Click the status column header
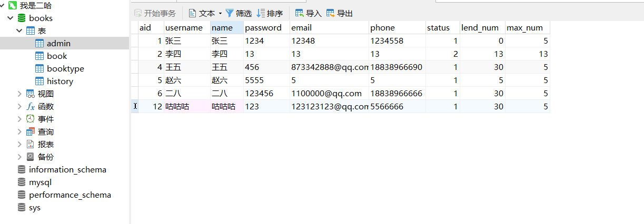 pos(443,28)
